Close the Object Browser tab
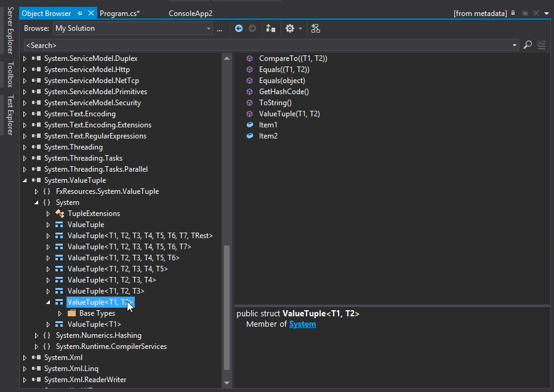Viewport: 554px width, 392px height. (x=91, y=13)
